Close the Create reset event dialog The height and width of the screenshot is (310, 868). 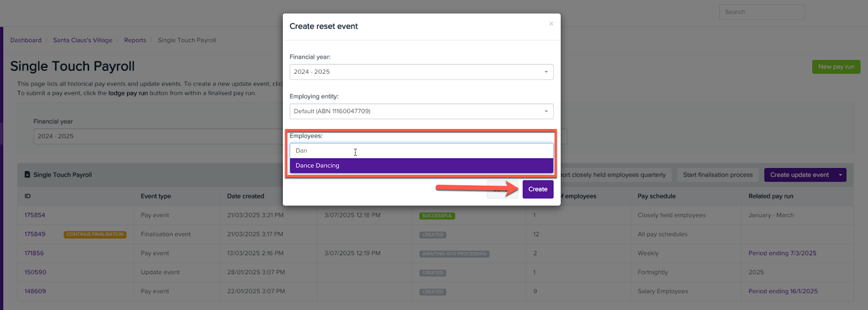tap(551, 24)
